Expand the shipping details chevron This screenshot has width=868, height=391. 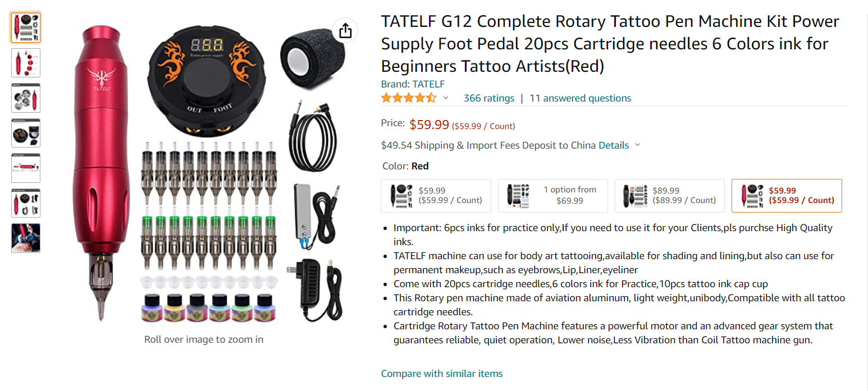637,145
